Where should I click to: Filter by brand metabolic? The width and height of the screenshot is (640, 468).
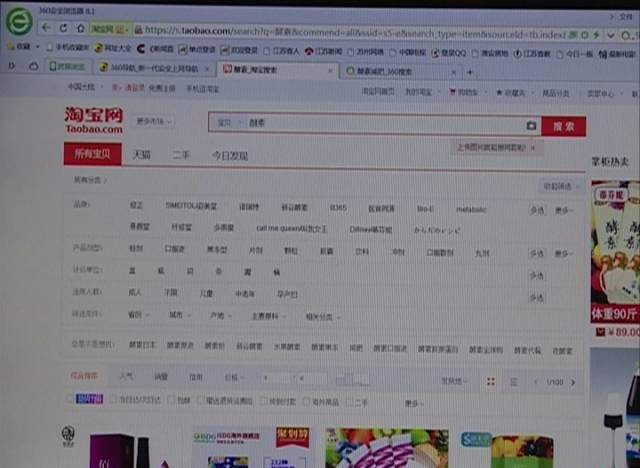471,209
